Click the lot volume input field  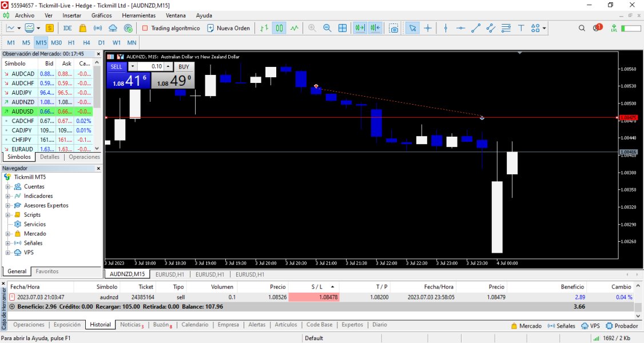click(x=150, y=66)
